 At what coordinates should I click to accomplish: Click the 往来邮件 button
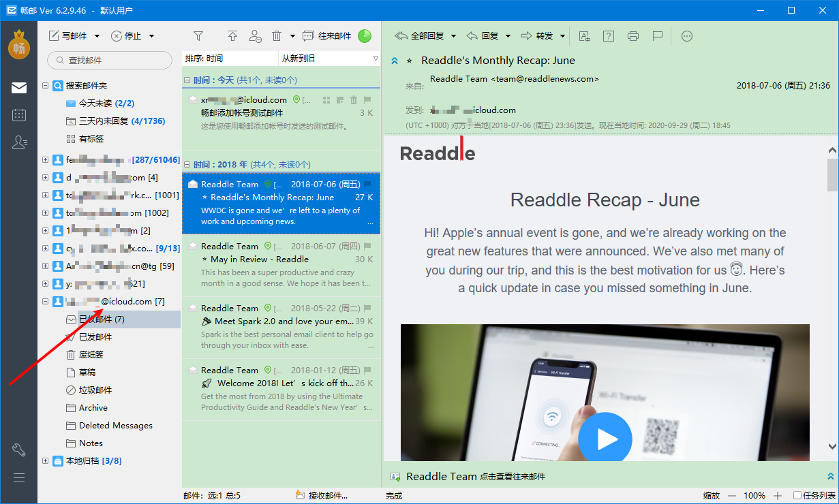coord(327,36)
